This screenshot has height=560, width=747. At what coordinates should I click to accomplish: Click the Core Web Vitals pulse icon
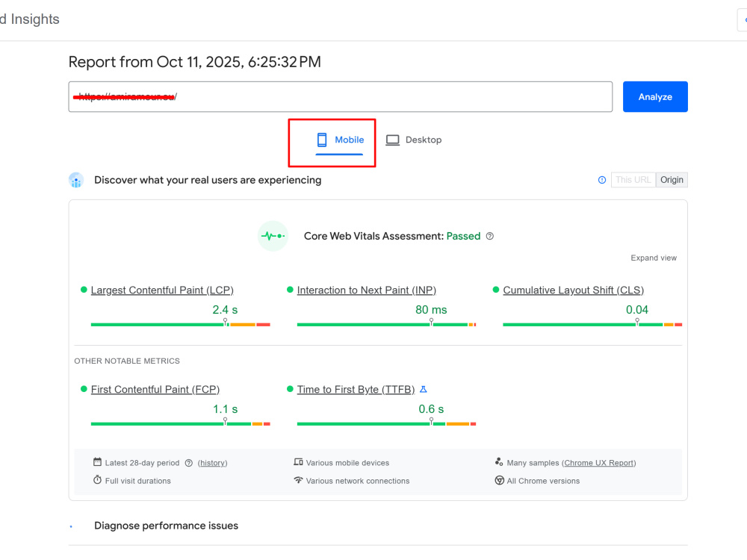273,236
